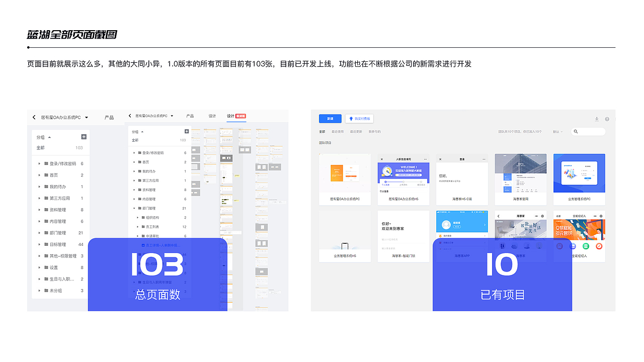Image resolution: width=644 pixels, height=362 pixels.
Task: Select the 最近使用 filter tab
Action: (337, 131)
